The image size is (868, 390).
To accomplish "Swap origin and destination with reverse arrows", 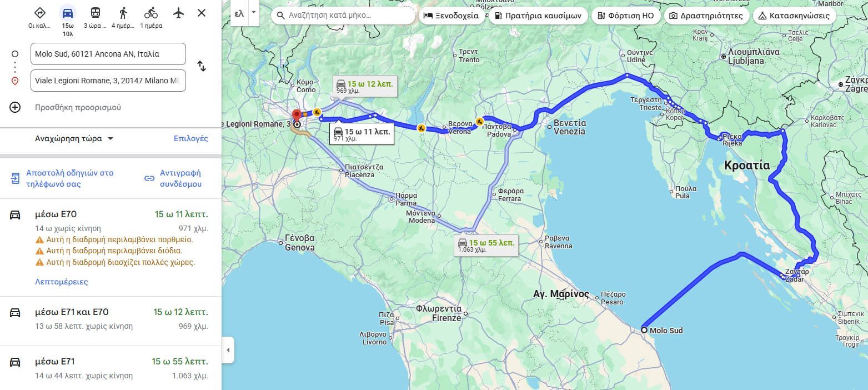I will tap(202, 67).
